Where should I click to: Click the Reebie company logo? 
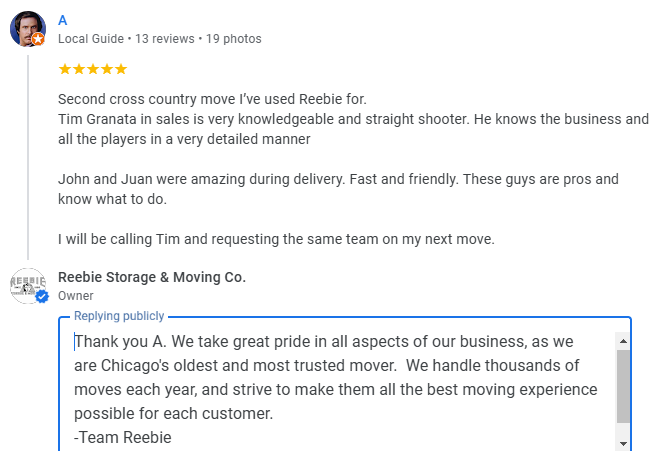tap(27, 285)
